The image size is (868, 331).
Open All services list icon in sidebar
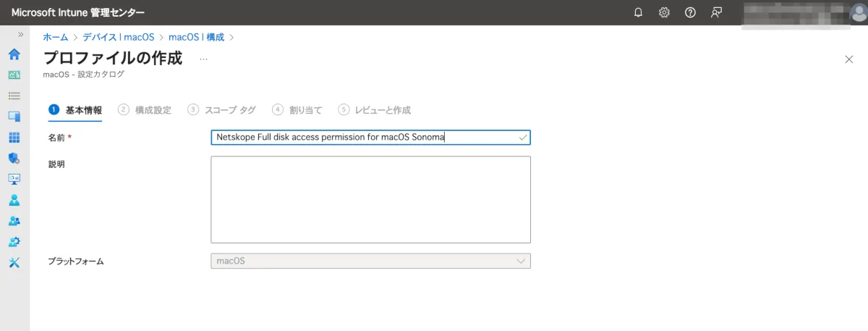coord(14,96)
